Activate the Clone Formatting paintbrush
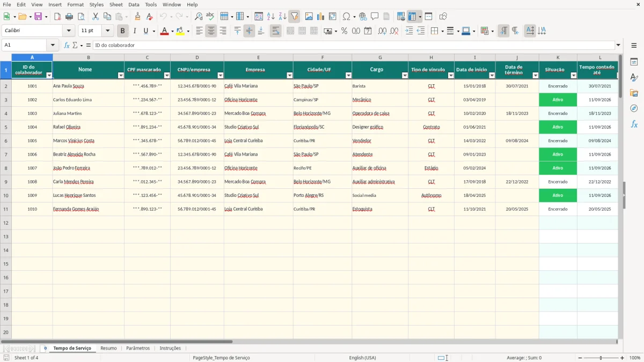This screenshot has width=644, height=362. pyautogui.click(x=137, y=17)
